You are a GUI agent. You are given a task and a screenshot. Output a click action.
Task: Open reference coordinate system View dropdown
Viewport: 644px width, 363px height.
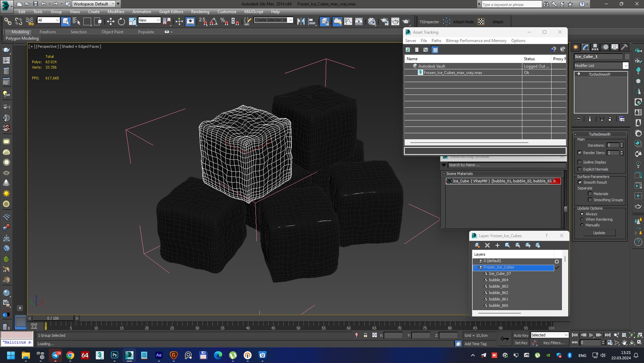pos(149,20)
